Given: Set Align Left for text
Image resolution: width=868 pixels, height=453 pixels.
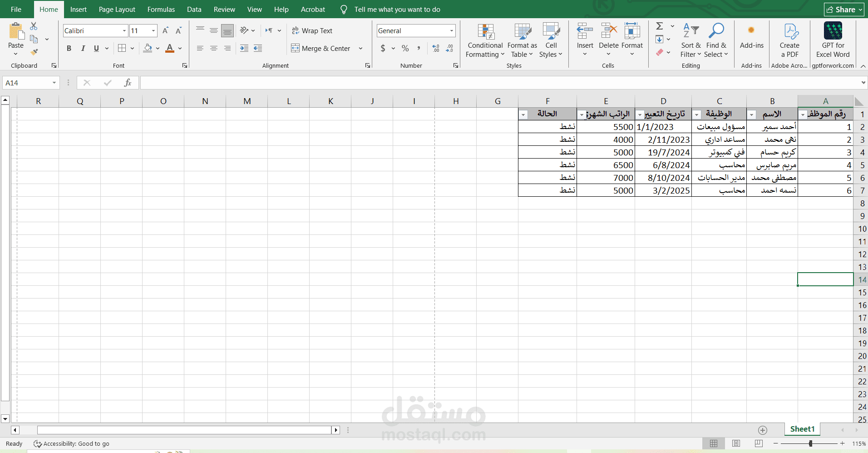Looking at the screenshot, I should 200,48.
